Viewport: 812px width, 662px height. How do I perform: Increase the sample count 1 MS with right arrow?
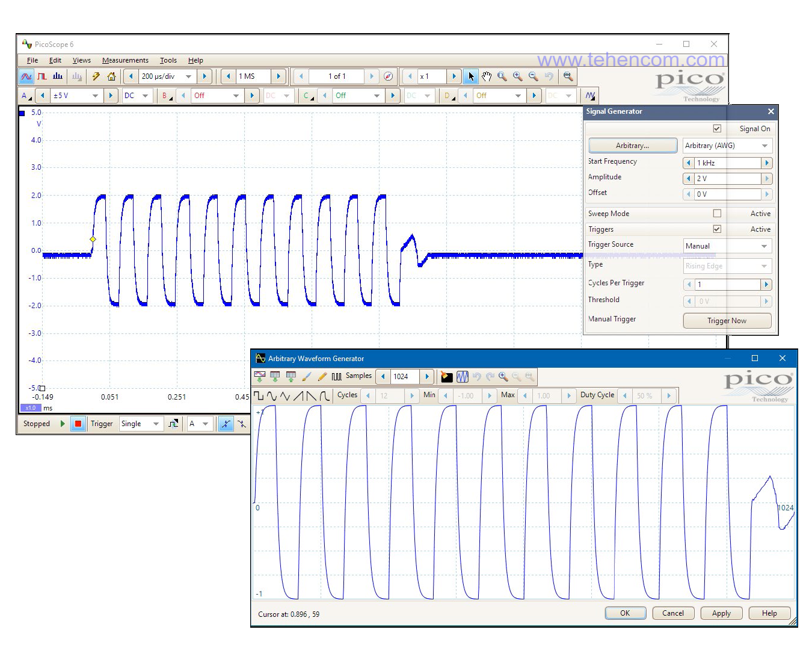pyautogui.click(x=278, y=76)
